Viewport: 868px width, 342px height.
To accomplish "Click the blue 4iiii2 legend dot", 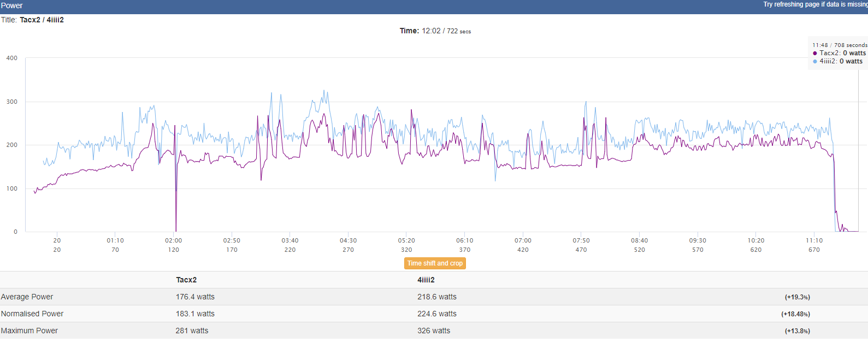I will pyautogui.click(x=815, y=62).
